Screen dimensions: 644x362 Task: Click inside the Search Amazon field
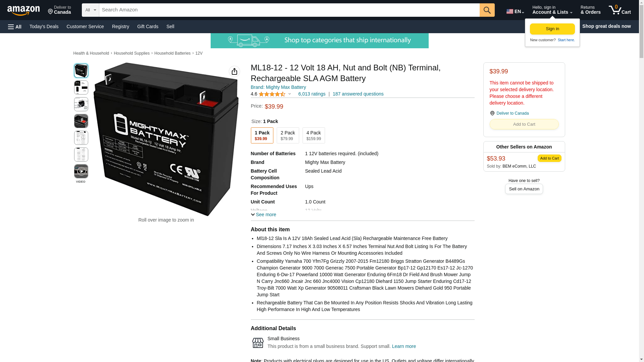click(289, 10)
